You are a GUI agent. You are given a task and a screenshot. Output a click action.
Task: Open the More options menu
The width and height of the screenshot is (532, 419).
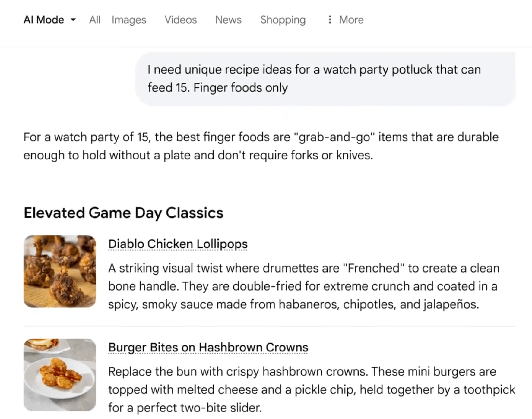click(x=351, y=20)
